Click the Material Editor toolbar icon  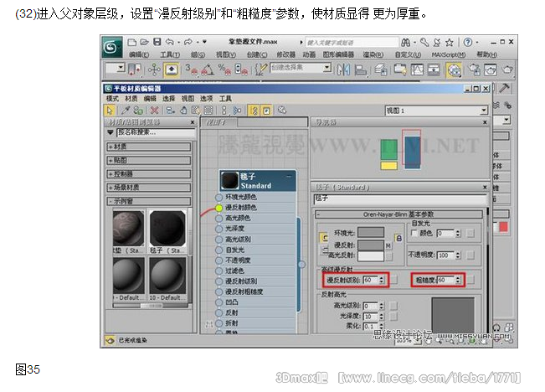454,70
